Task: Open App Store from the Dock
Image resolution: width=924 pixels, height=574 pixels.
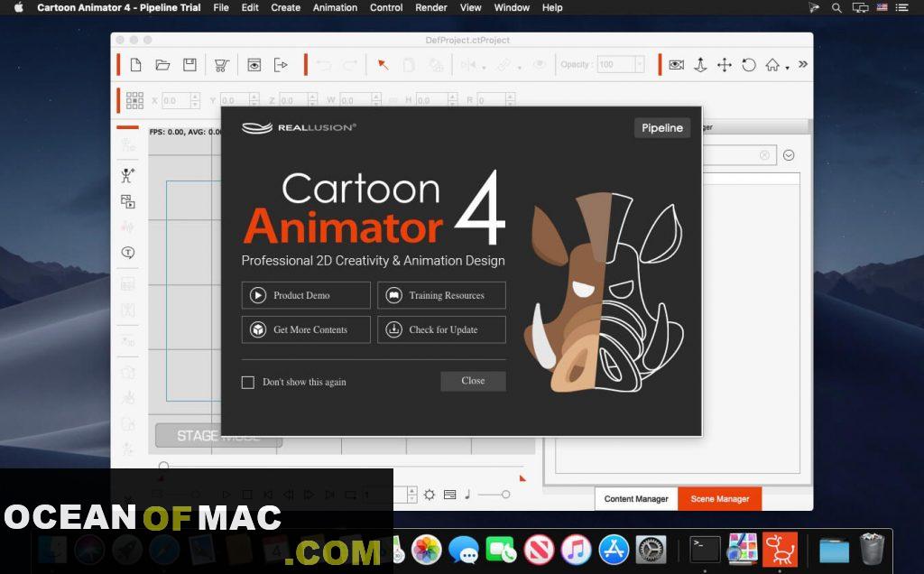Action: 614,550
